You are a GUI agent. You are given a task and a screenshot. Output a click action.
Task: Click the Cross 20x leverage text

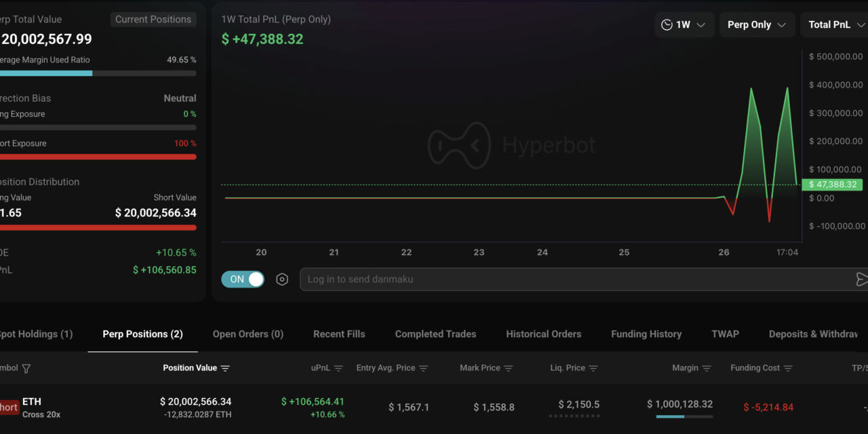point(41,414)
